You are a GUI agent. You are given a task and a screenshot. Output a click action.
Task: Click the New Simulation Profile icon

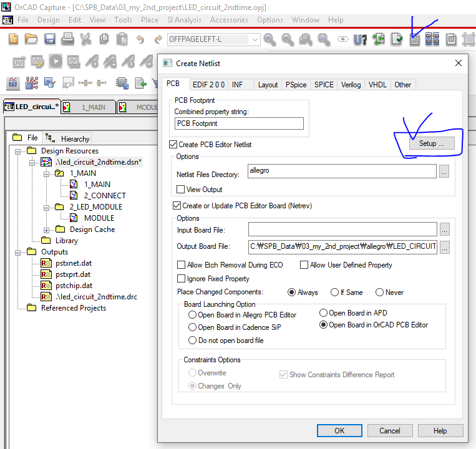(x=19, y=62)
